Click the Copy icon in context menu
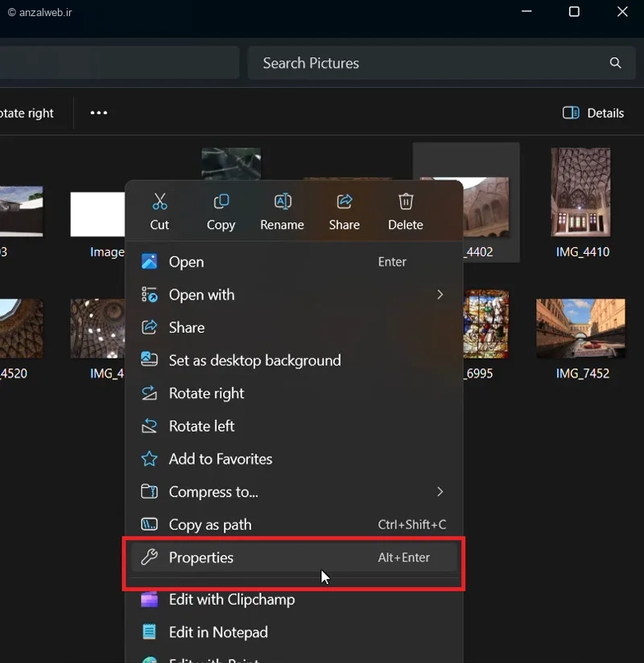The height and width of the screenshot is (663, 644). pyautogui.click(x=221, y=201)
